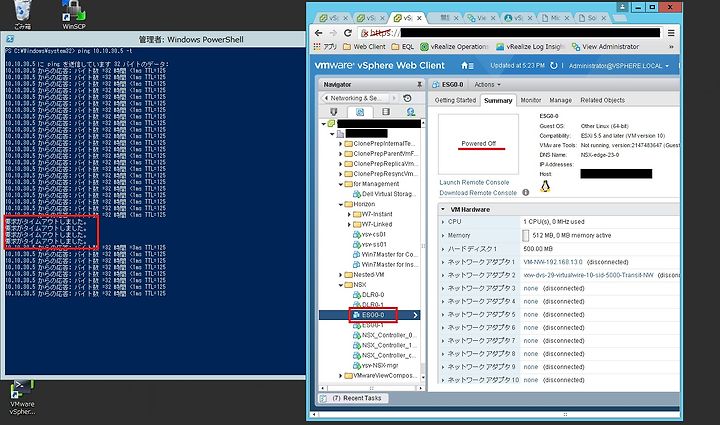Select vsv-NSX-mgr VM in the tree
Viewport: 720px width, 425px height.
coord(376,366)
